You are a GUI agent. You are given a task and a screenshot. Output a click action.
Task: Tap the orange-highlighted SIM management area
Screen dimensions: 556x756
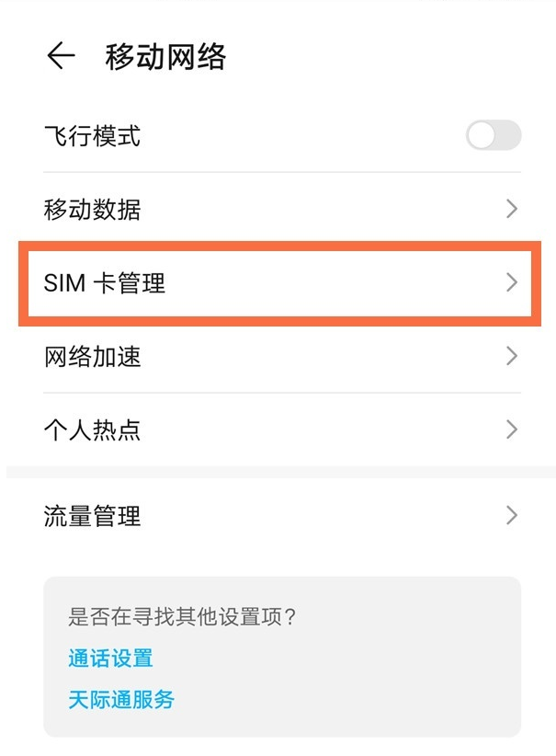tap(276, 283)
